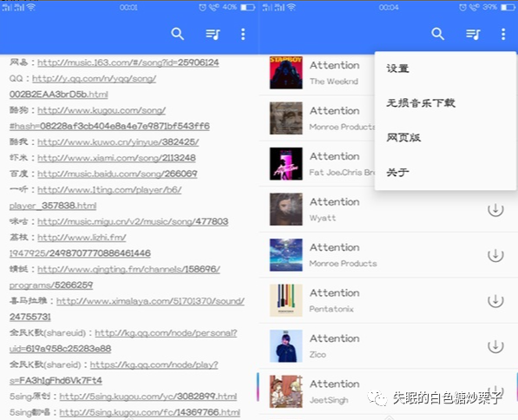The height and width of the screenshot is (420, 518).
Task: Tap the album cover for Fat Joe song
Action: pyautogui.click(x=286, y=163)
